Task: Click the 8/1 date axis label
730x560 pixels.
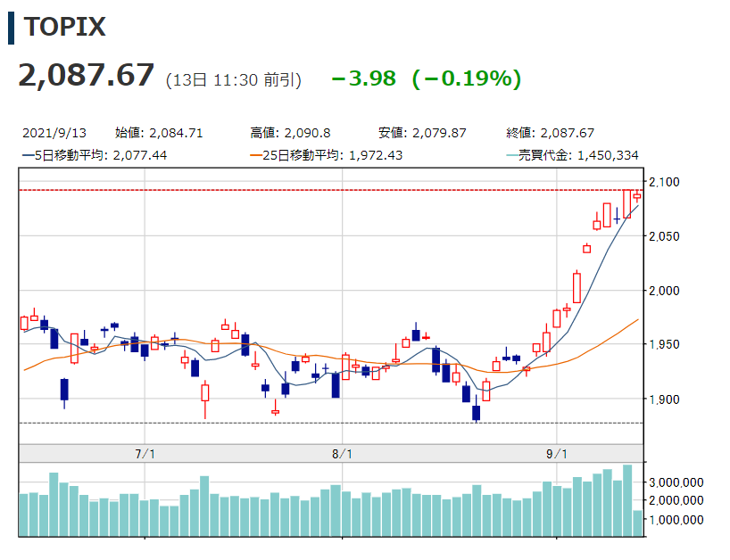Action: [x=342, y=454]
